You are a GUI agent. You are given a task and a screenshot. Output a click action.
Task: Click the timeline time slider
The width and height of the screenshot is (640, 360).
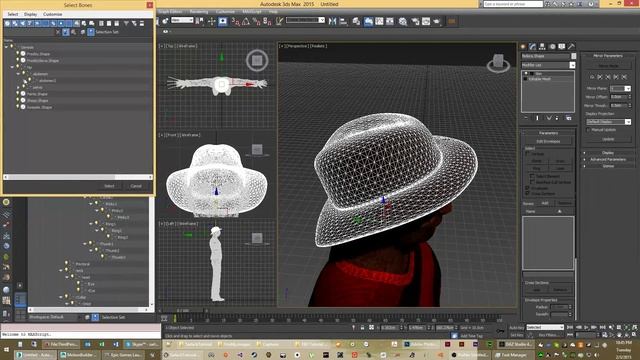(x=183, y=311)
